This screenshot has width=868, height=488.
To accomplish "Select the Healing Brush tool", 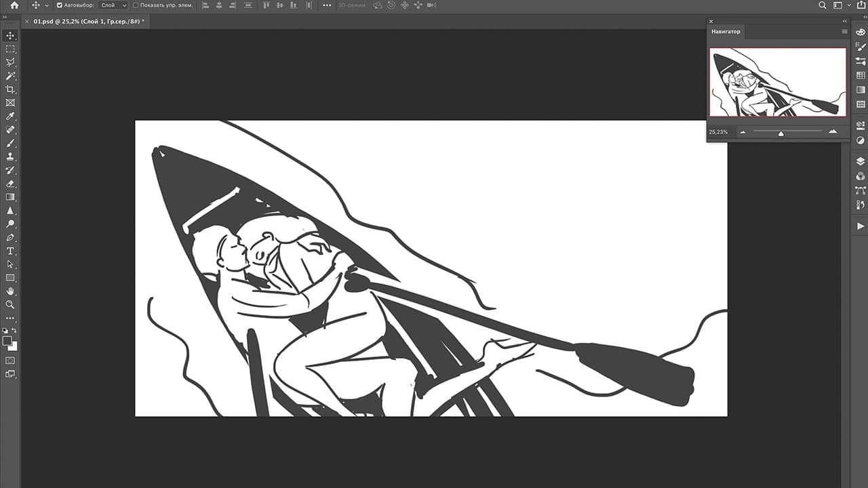I will [10, 129].
